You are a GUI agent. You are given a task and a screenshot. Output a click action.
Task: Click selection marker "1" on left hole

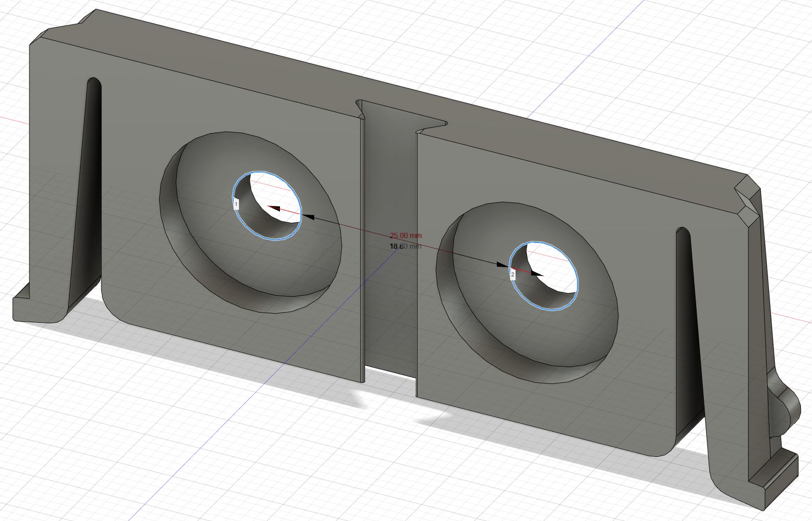pos(236,205)
